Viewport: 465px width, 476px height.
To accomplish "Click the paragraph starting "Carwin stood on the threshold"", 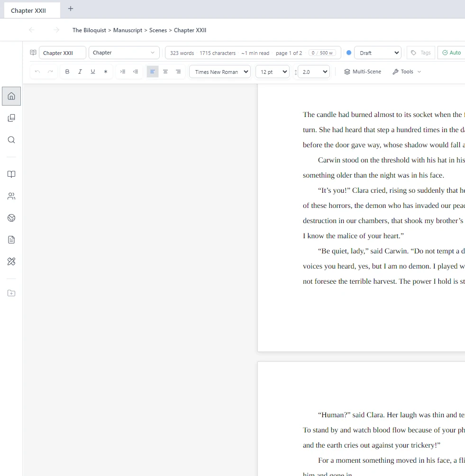I will click(384, 168).
